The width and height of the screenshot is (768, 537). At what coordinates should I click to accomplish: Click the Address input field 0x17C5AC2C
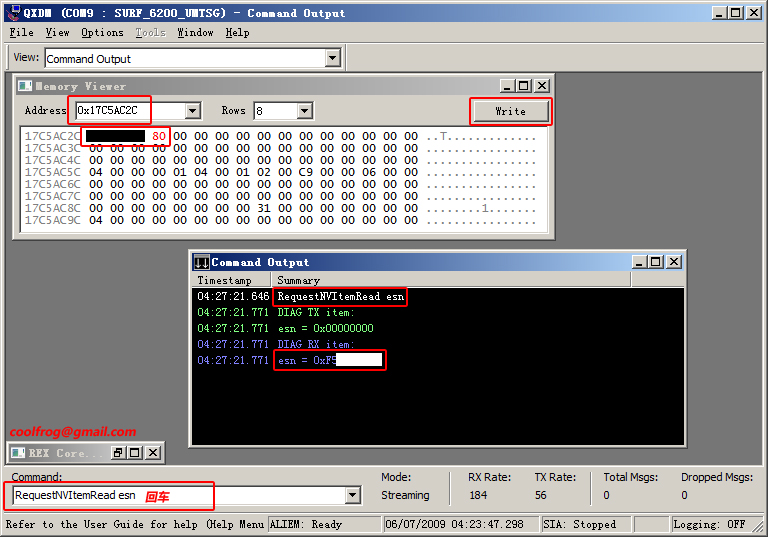[x=130, y=110]
